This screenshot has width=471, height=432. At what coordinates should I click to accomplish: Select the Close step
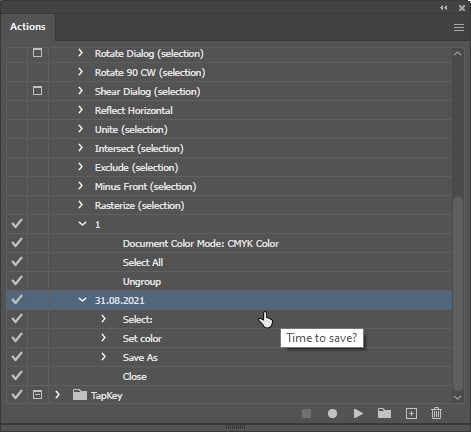230,376
